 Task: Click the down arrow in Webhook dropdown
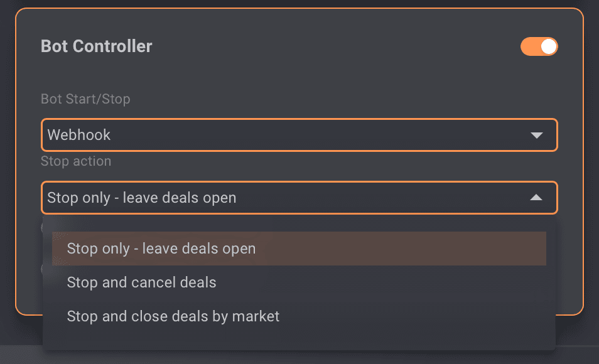tap(536, 135)
